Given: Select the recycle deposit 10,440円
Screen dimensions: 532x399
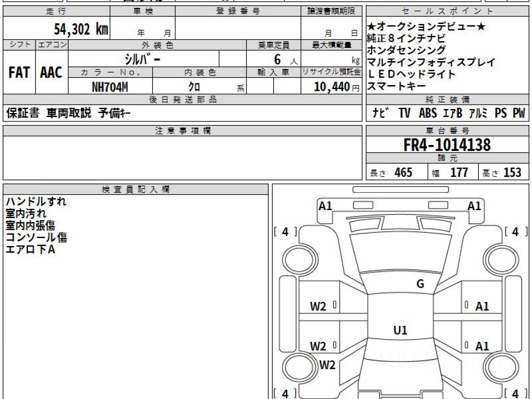Looking at the screenshot, I should coord(337,87).
